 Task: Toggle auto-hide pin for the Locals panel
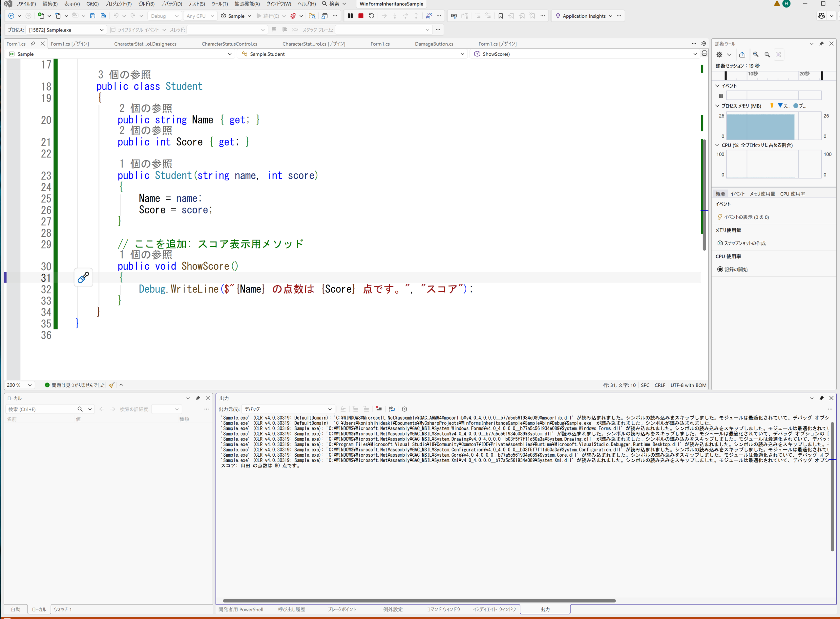pos(198,398)
